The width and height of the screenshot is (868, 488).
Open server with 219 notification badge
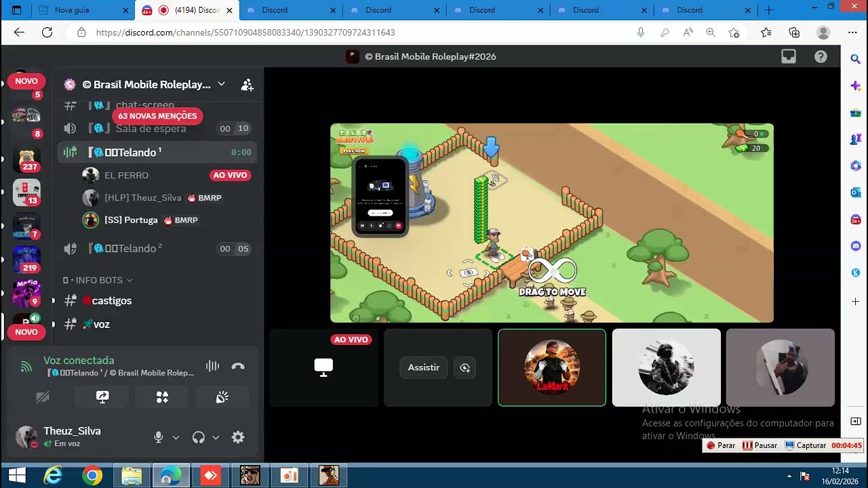[27, 260]
